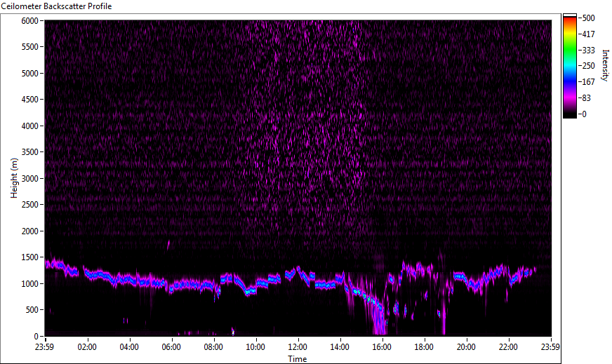The height and width of the screenshot is (364, 612).
Task: Click the 14:00 time axis label
Action: pyautogui.click(x=340, y=347)
